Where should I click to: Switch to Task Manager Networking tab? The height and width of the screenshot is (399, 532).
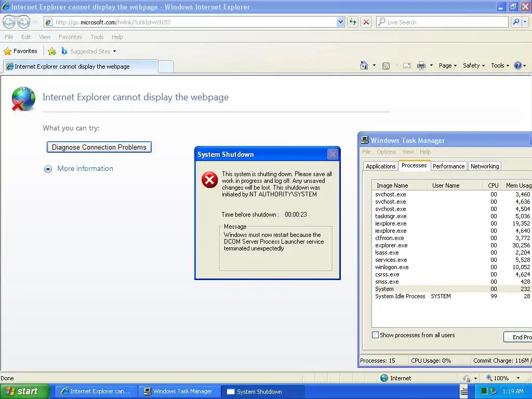[485, 166]
